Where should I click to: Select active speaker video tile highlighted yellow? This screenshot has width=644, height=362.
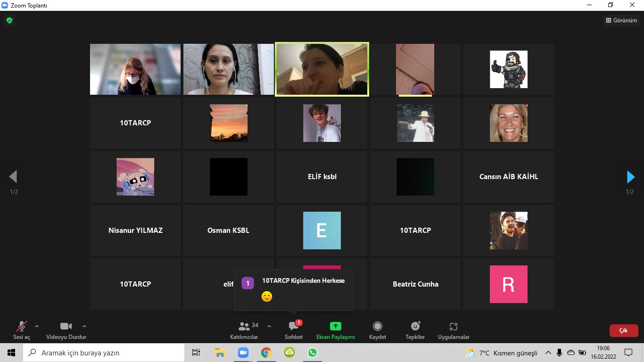click(x=322, y=69)
